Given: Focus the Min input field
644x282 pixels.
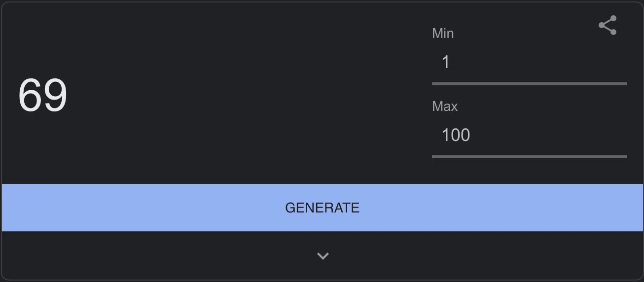Looking at the screenshot, I should 529,63.
